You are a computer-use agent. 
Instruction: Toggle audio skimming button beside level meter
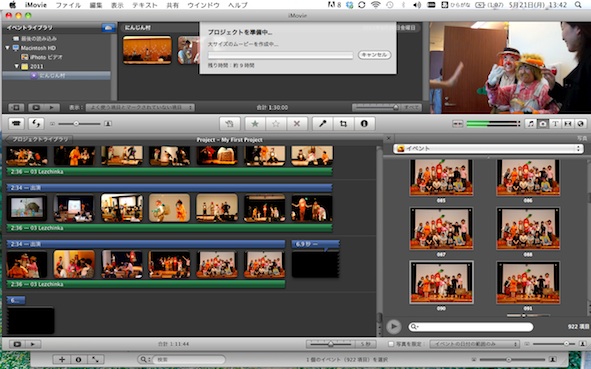tap(458, 124)
